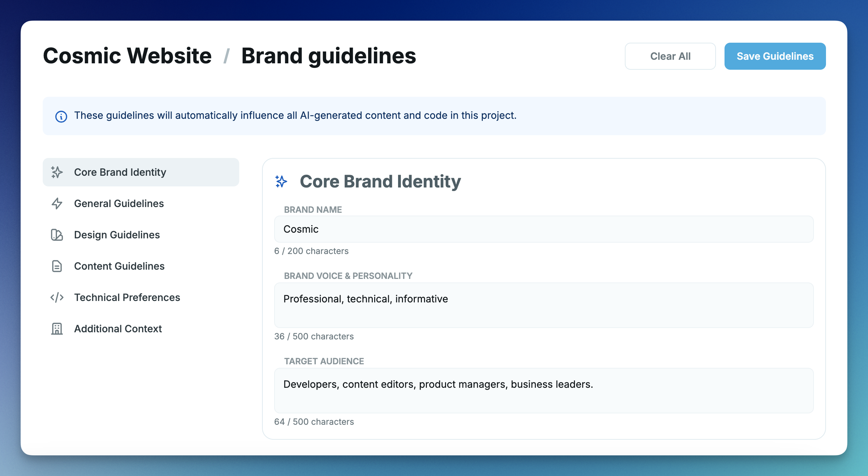
Task: Open the General Guidelines section
Action: click(x=119, y=203)
